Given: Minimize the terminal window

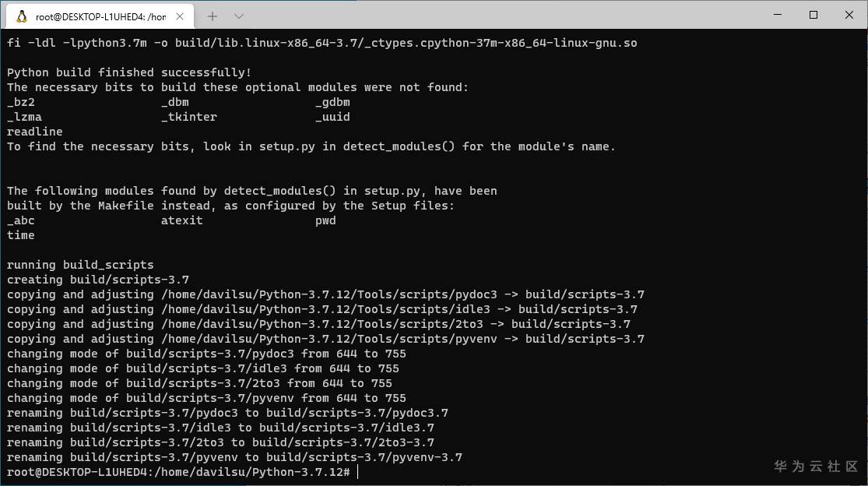Looking at the screenshot, I should (x=776, y=15).
